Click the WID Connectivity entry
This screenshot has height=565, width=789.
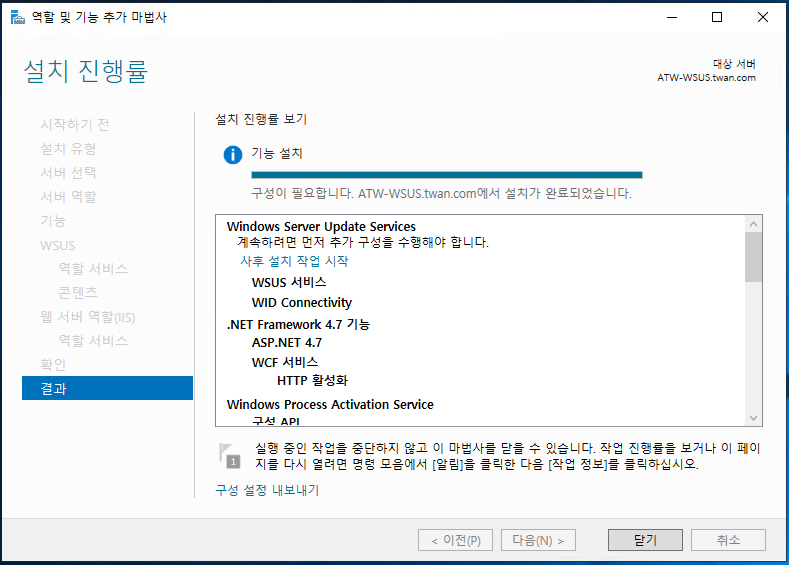(x=302, y=302)
